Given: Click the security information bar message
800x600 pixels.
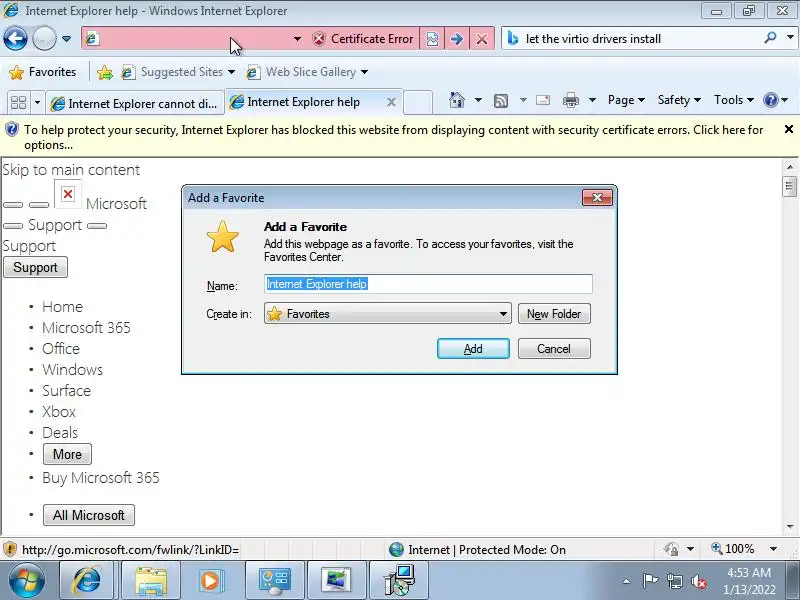Looking at the screenshot, I should tap(393, 137).
